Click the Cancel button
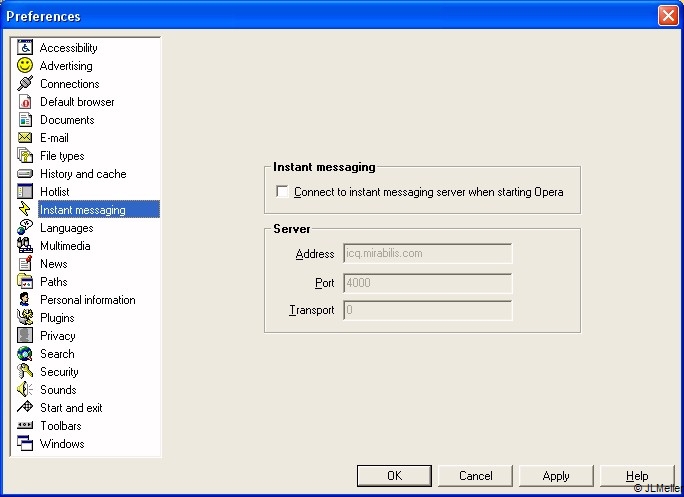684x497 pixels. point(475,476)
